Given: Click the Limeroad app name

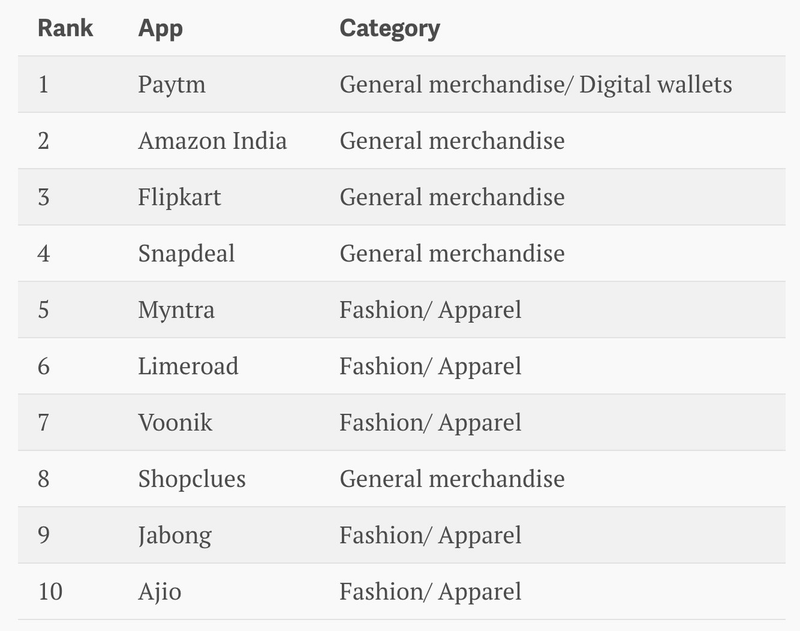Looking at the screenshot, I should [x=188, y=367].
